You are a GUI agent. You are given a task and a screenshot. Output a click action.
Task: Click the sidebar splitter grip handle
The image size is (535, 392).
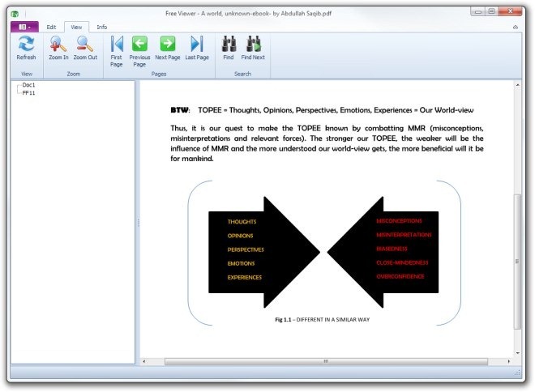click(x=138, y=223)
